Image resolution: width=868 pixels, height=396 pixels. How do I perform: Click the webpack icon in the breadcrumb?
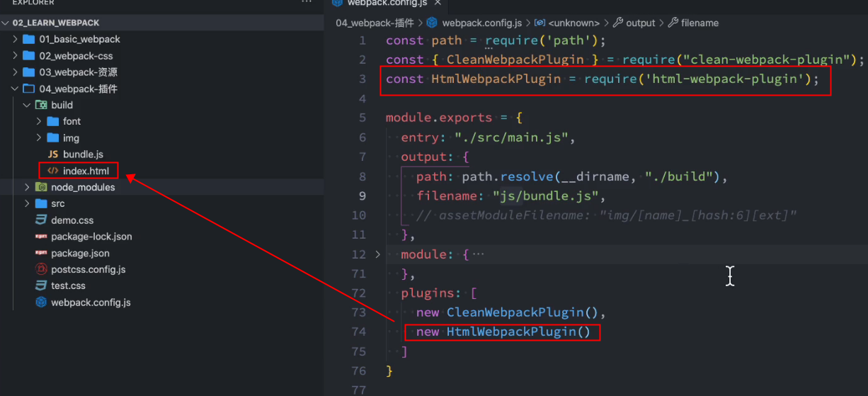(x=432, y=23)
